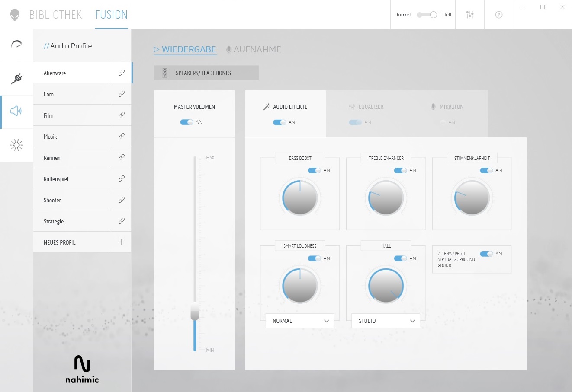
Task: Select the Shooter audio profile
Action: click(72, 200)
